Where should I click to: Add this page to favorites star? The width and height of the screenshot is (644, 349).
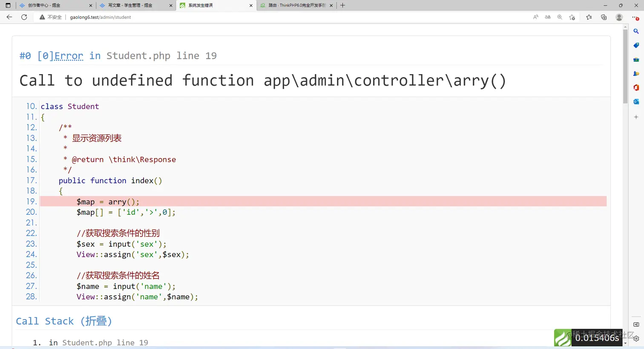(x=572, y=17)
